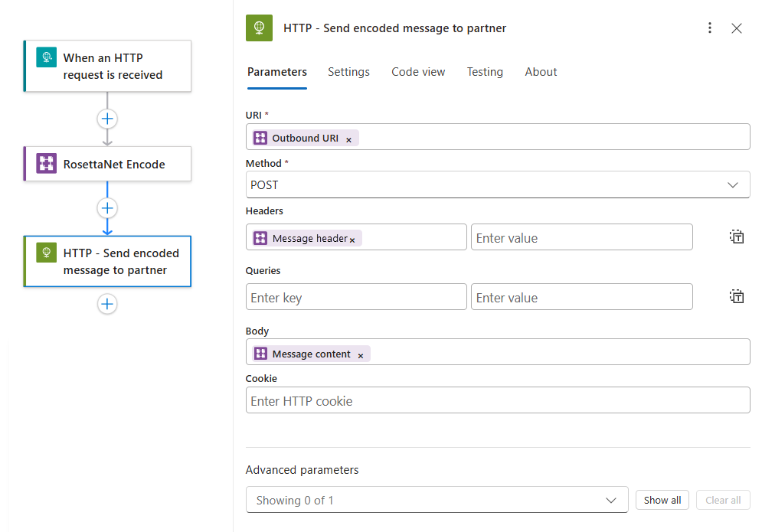Screen dimensions: 762x532
Task: Remove the Message content token from Body
Action: coord(361,355)
